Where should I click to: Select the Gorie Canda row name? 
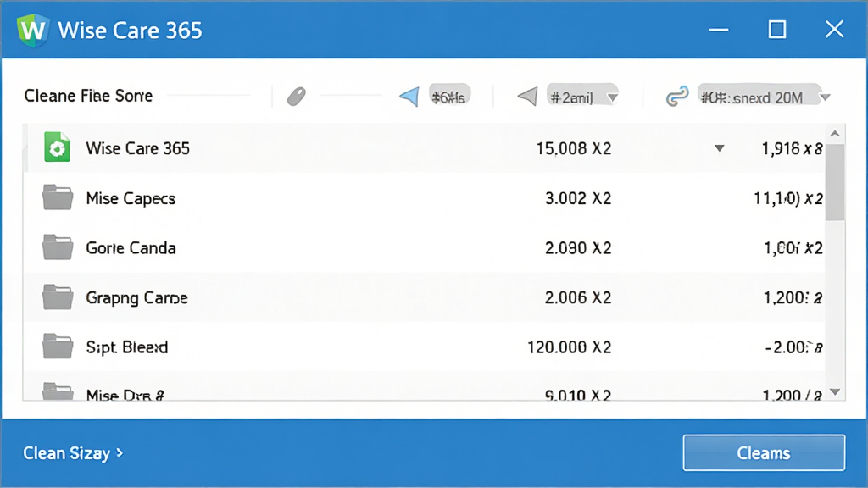pyautogui.click(x=131, y=248)
